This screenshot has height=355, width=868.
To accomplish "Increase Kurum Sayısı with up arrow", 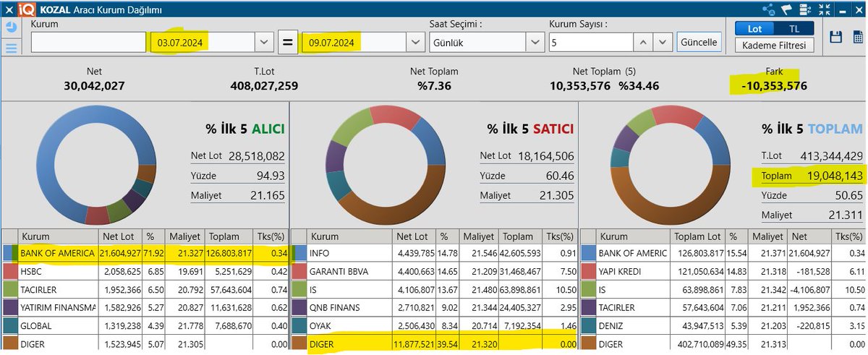I will click(643, 42).
